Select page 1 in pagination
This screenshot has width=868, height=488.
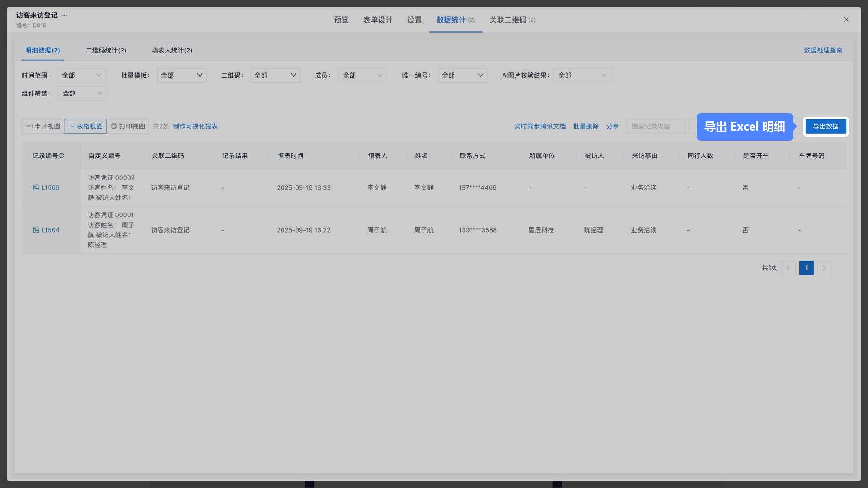click(x=806, y=268)
